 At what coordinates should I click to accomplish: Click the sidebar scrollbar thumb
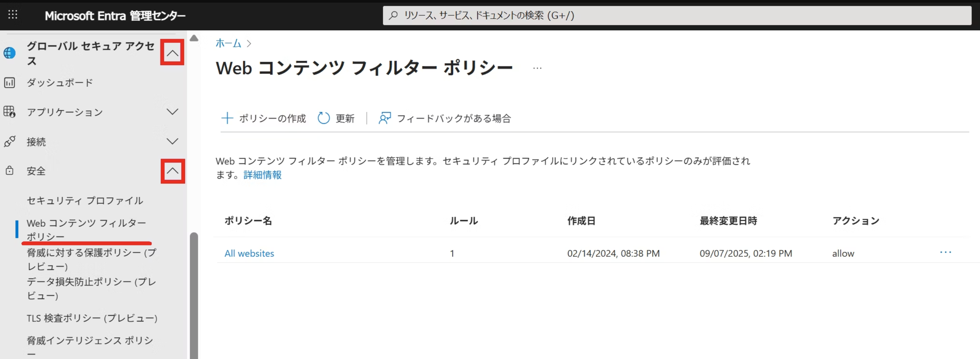[x=194, y=295]
